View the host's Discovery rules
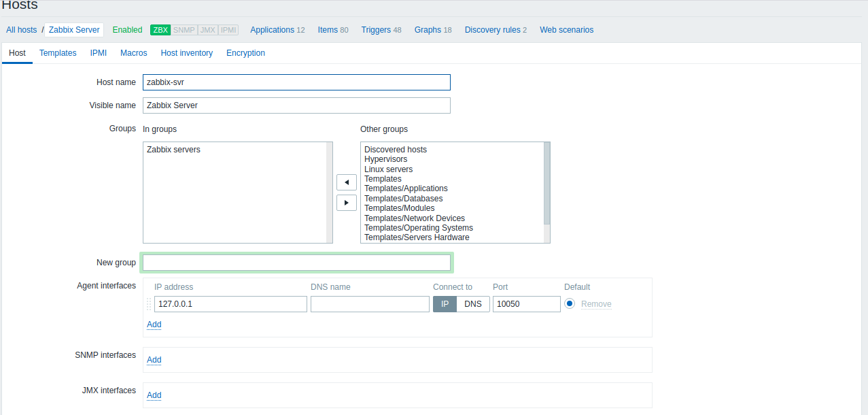Viewport: 868px width, 415px height. (492, 30)
